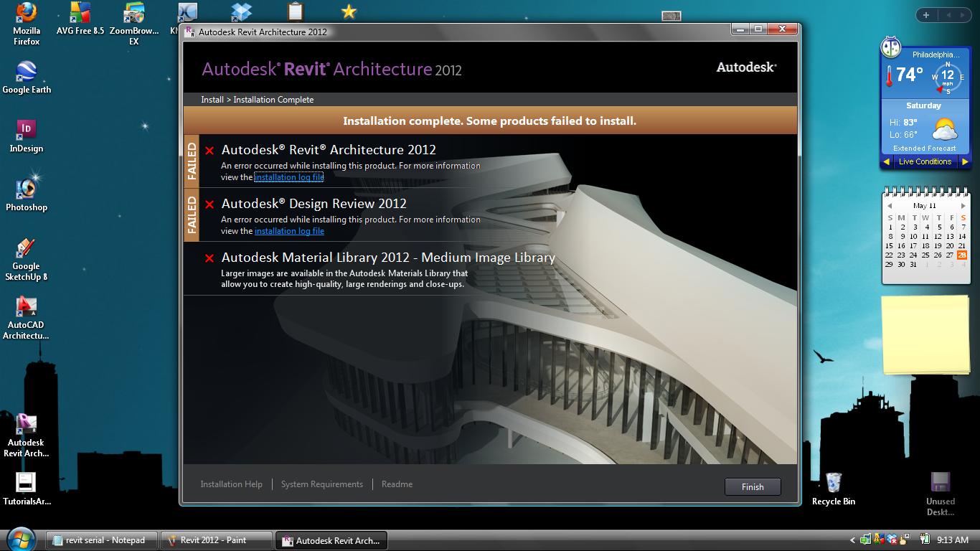This screenshot has width=980, height=551.
Task: Open installation log file for Design Review
Action: [289, 231]
